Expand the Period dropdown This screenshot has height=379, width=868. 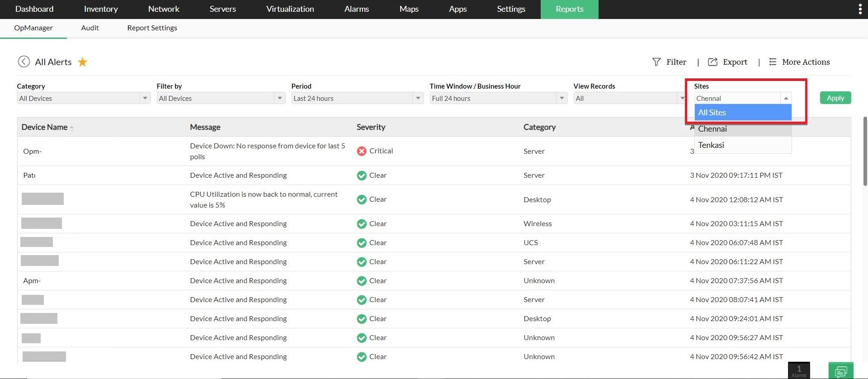pos(418,98)
